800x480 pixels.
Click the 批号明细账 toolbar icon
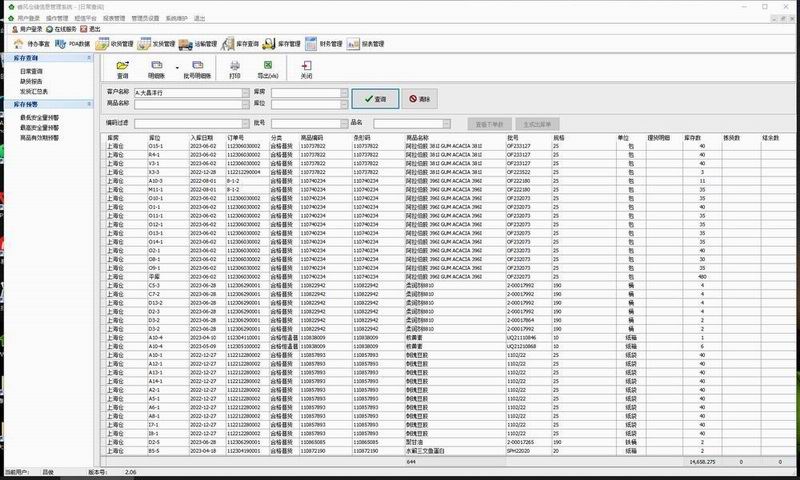pos(196,68)
